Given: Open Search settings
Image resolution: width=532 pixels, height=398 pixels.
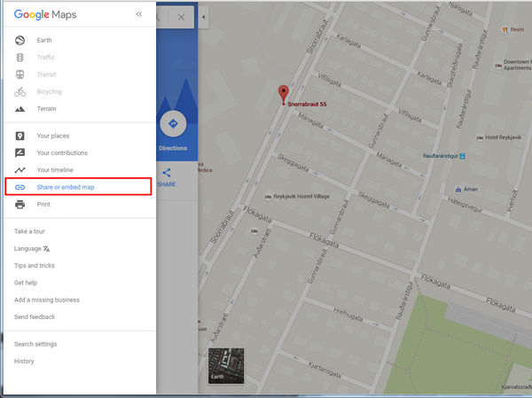Looking at the screenshot, I should pos(35,344).
